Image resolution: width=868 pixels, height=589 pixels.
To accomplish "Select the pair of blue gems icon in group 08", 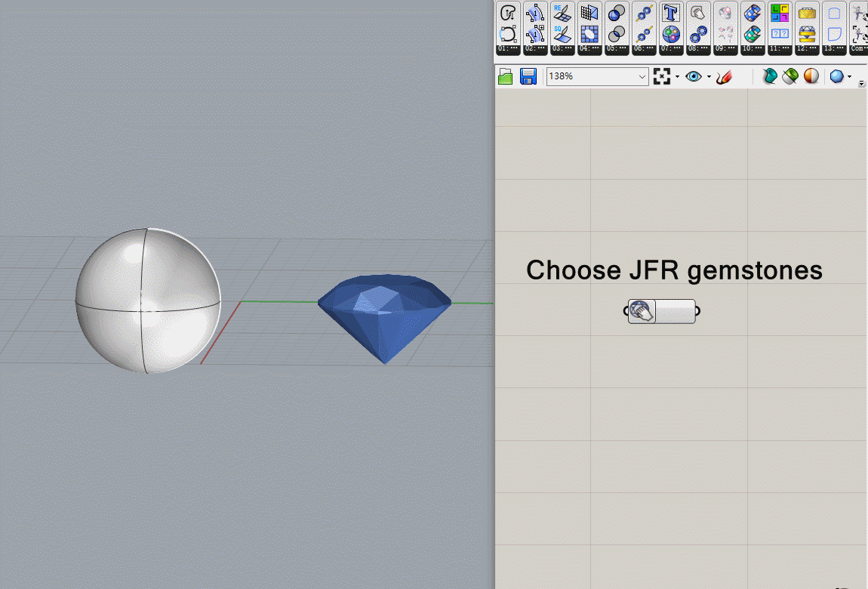I will [698, 34].
